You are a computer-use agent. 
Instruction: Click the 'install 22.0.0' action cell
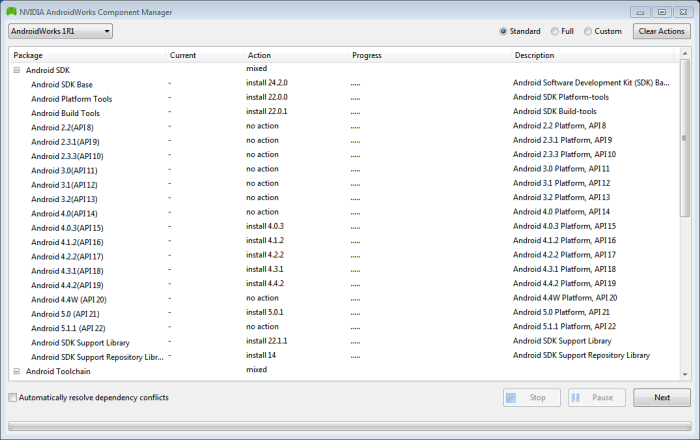(x=267, y=97)
